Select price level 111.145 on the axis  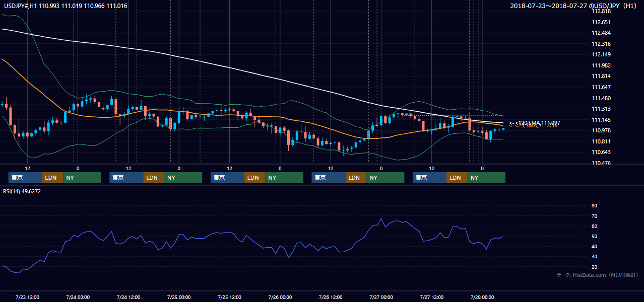point(601,120)
